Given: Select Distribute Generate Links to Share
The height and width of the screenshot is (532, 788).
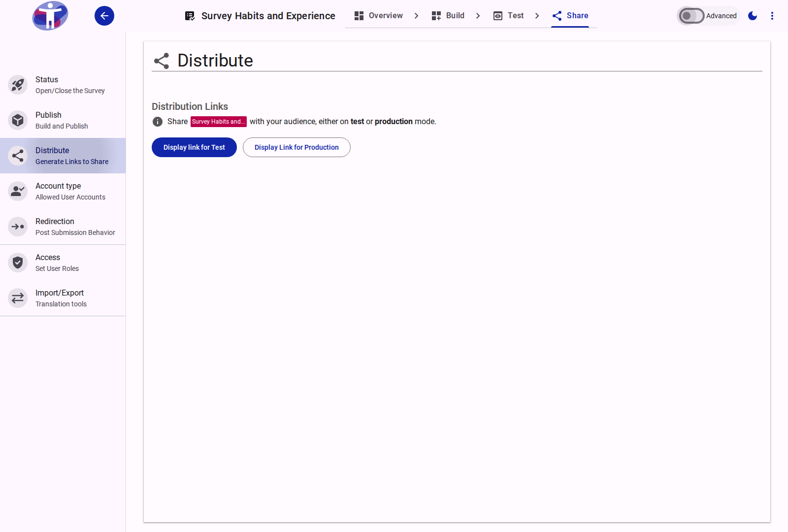Looking at the screenshot, I should [63, 156].
